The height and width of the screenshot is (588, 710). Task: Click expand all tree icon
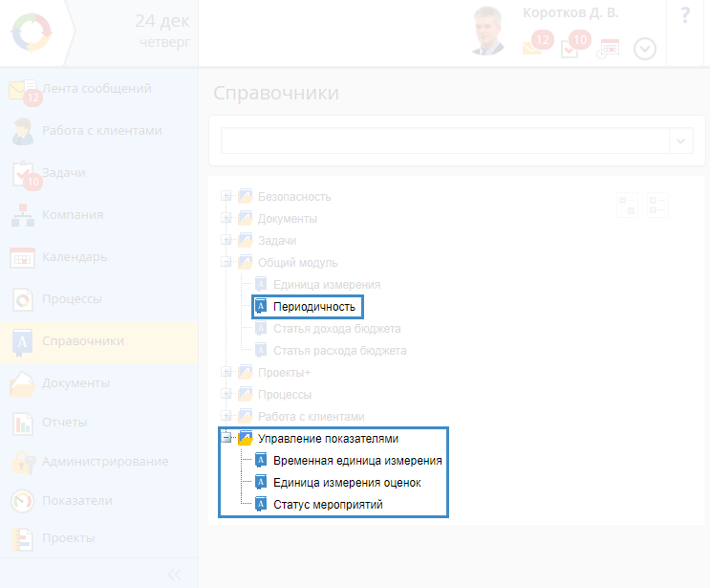[x=627, y=206]
